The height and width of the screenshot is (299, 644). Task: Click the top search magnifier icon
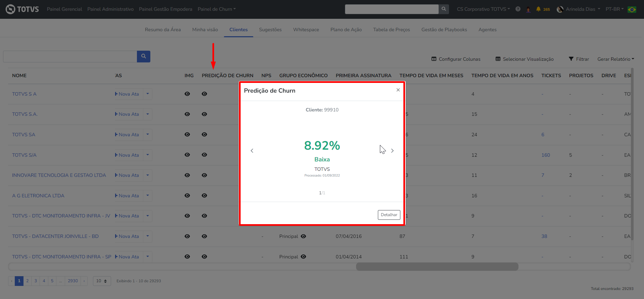(444, 9)
